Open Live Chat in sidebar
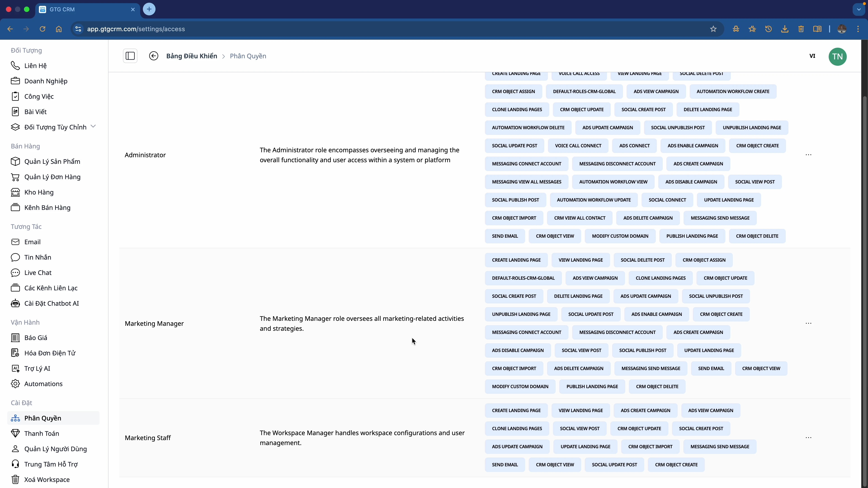This screenshot has height=488, width=868. coord(38,273)
